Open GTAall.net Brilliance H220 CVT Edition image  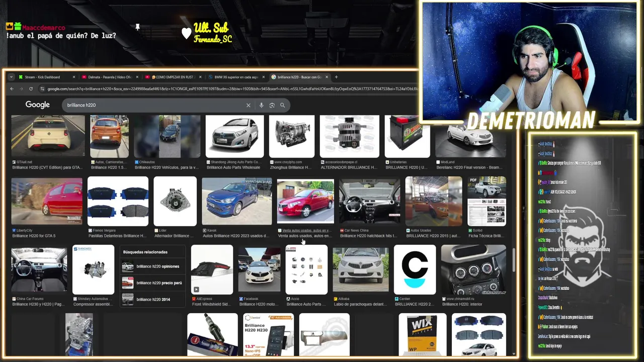click(48, 136)
